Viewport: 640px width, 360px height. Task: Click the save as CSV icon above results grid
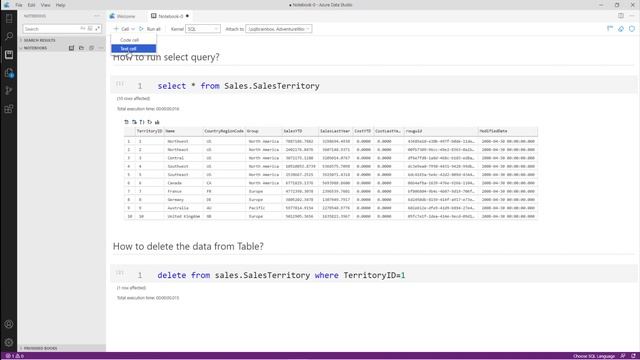coord(127,122)
